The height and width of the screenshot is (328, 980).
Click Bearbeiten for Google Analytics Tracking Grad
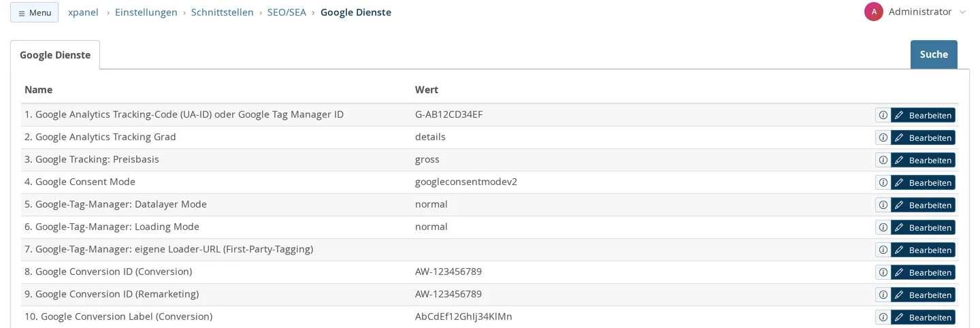[923, 137]
